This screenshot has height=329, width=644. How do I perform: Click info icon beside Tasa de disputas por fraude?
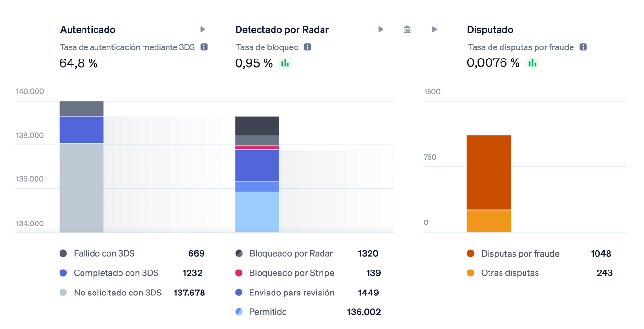pos(583,47)
